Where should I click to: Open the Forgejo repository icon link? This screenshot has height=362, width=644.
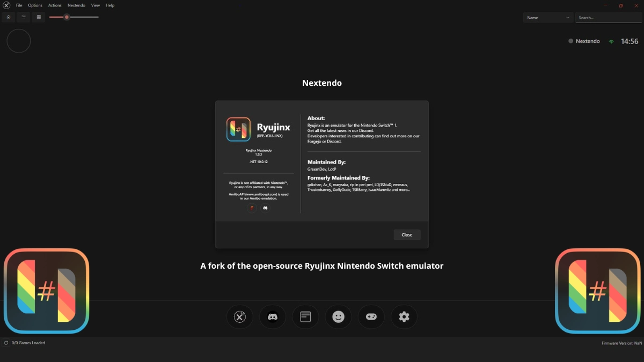tap(252, 208)
